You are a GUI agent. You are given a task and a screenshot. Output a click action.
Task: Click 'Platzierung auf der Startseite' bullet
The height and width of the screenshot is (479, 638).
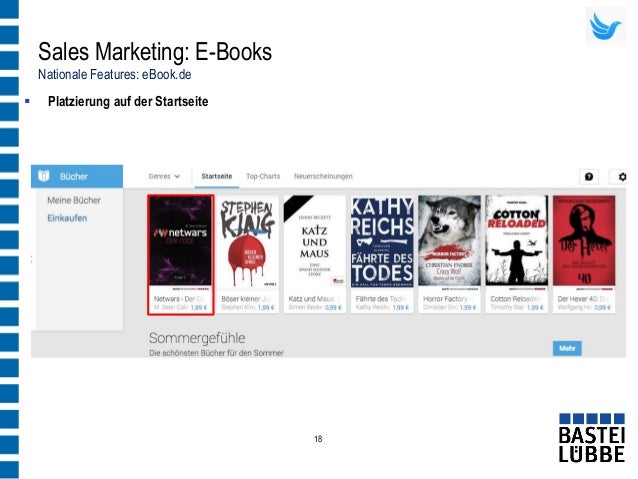pyautogui.click(x=128, y=101)
